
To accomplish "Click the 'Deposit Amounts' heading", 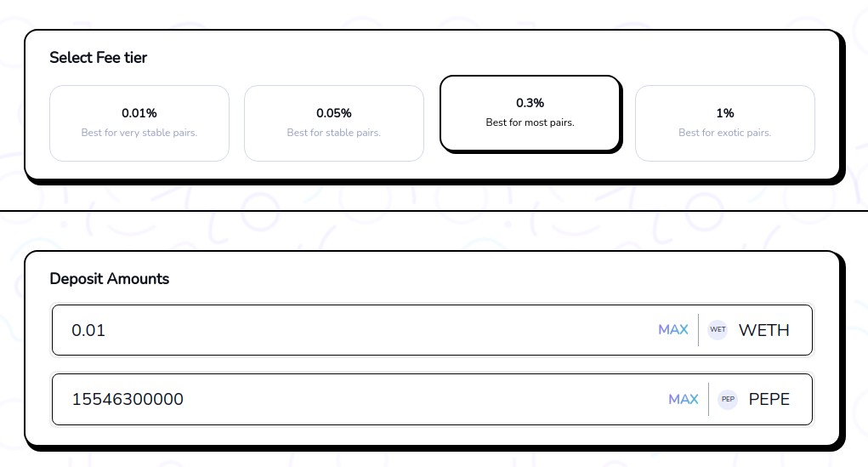I will pos(110,279).
